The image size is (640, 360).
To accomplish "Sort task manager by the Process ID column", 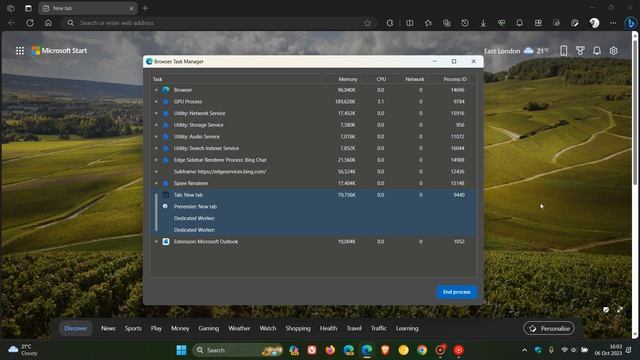I will (x=455, y=79).
